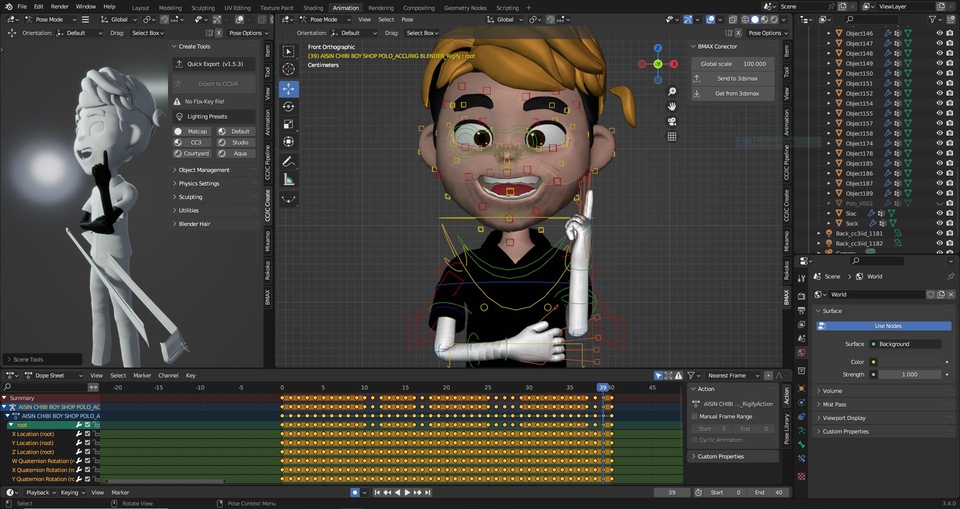The image size is (960, 509).
Task: Click the pan hand navigation icon in the viewport
Action: tap(672, 106)
